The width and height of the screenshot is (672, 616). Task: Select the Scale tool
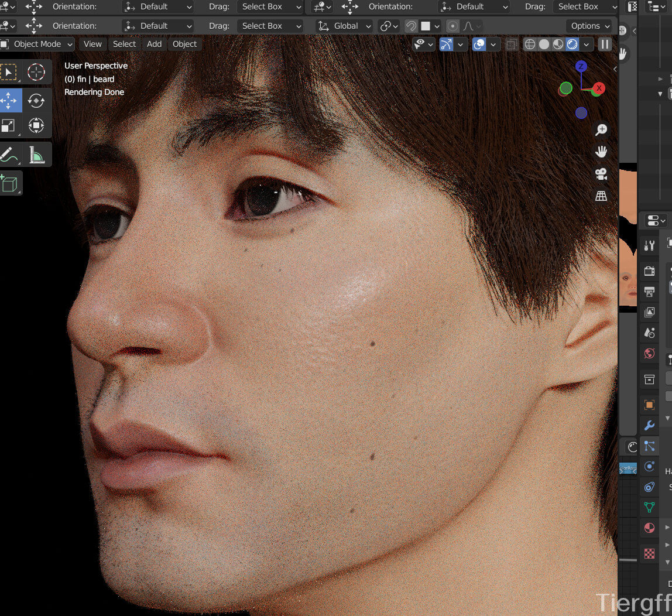click(9, 126)
